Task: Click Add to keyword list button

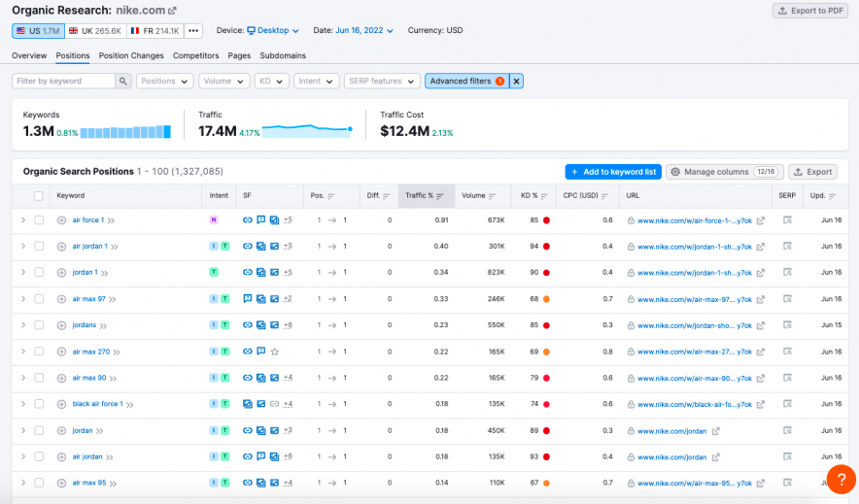Action: (x=612, y=172)
